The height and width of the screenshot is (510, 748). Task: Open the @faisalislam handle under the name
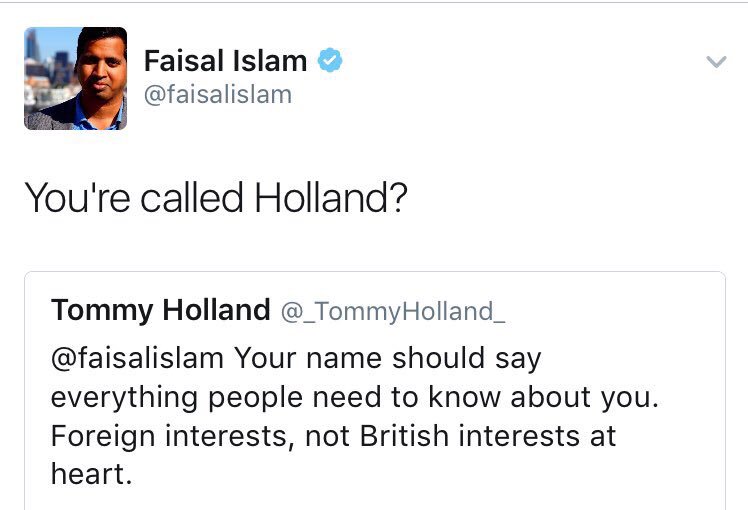(218, 95)
